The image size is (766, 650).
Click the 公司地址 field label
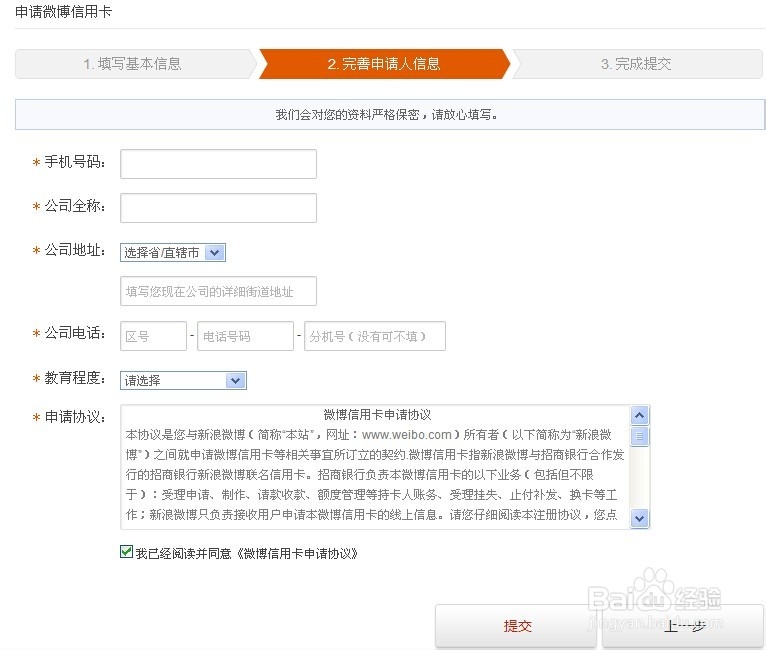point(75,250)
